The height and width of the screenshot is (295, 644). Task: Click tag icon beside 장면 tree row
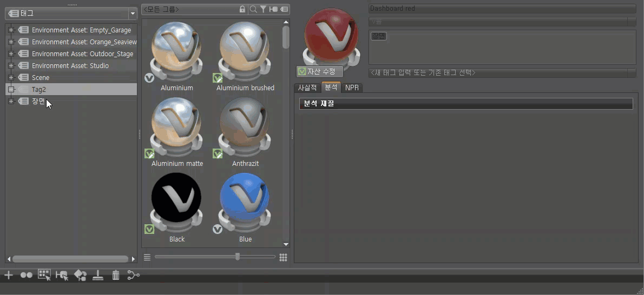[23, 102]
